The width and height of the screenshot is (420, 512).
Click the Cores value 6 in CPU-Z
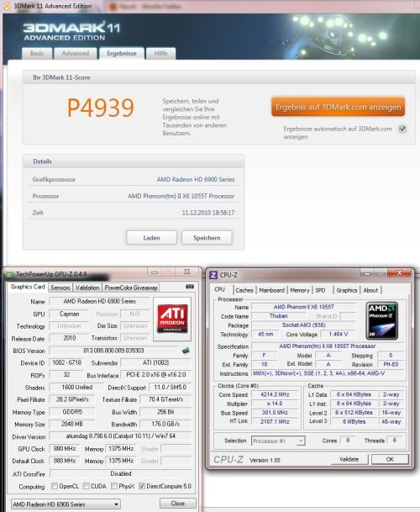coord(348,441)
